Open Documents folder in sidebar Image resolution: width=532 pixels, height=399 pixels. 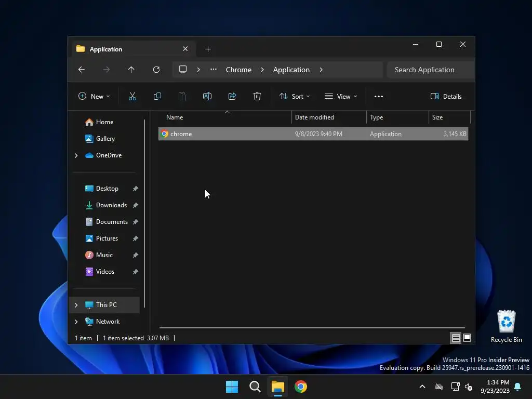pyautogui.click(x=112, y=222)
